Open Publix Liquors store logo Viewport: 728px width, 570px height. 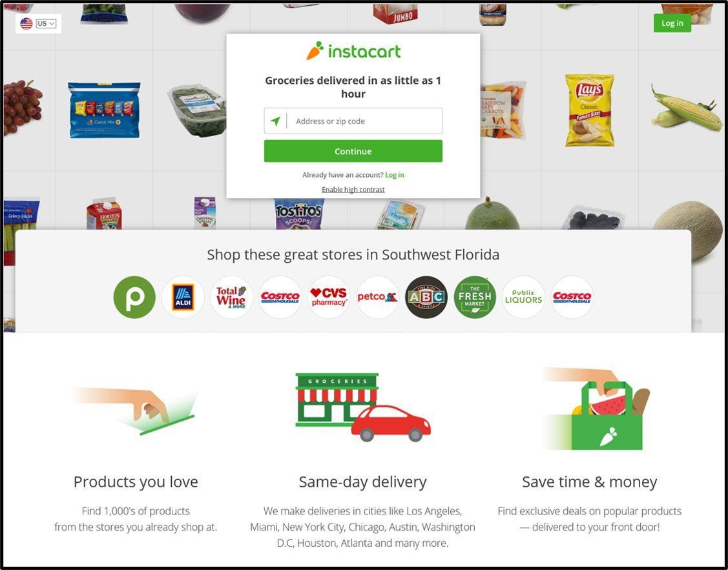(x=523, y=298)
